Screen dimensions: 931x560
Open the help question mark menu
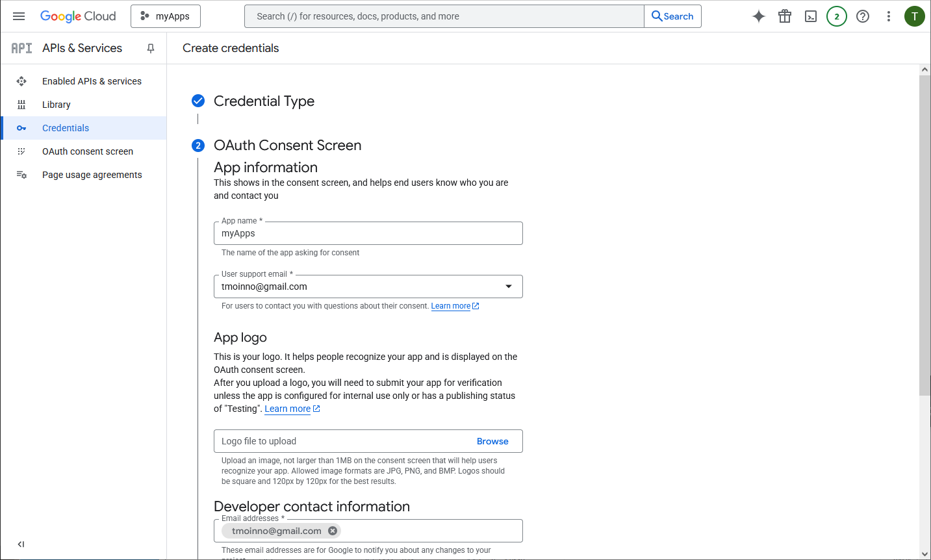[x=863, y=16]
